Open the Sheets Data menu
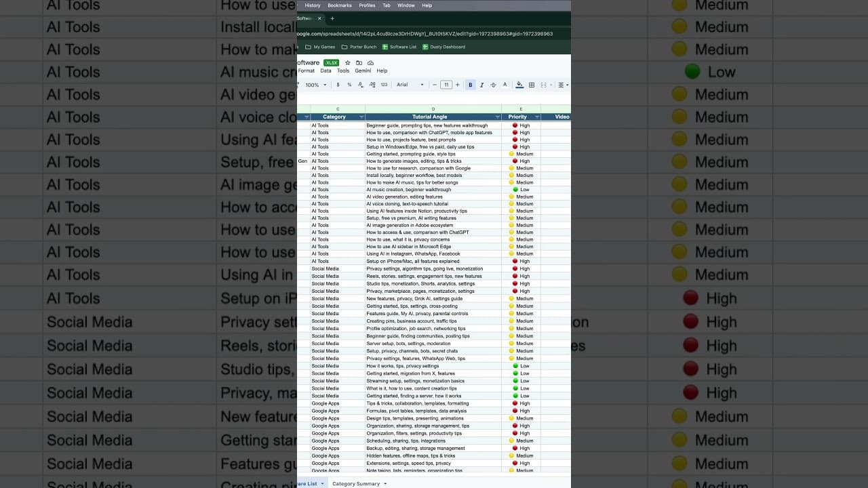868x488 pixels. [325, 70]
